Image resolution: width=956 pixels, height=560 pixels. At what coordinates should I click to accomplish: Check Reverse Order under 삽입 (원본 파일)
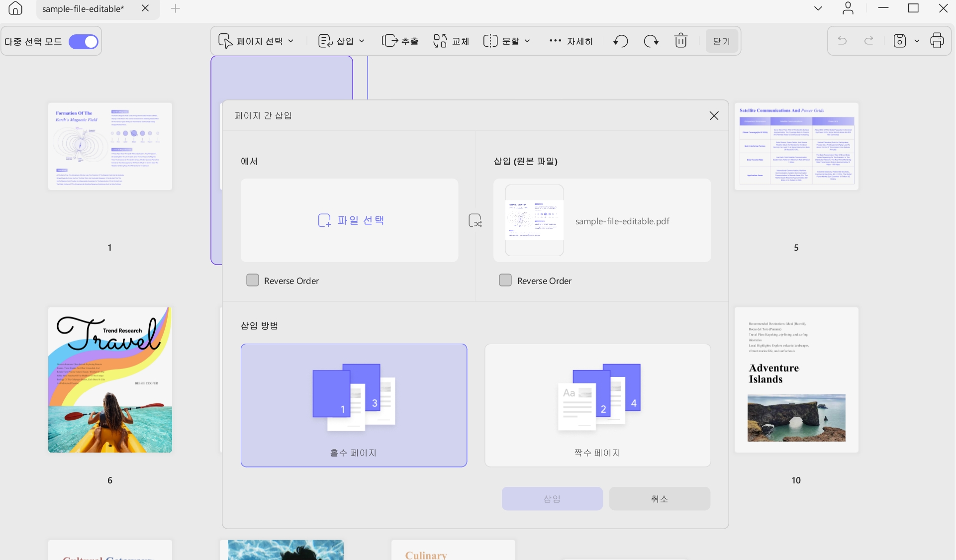(505, 280)
